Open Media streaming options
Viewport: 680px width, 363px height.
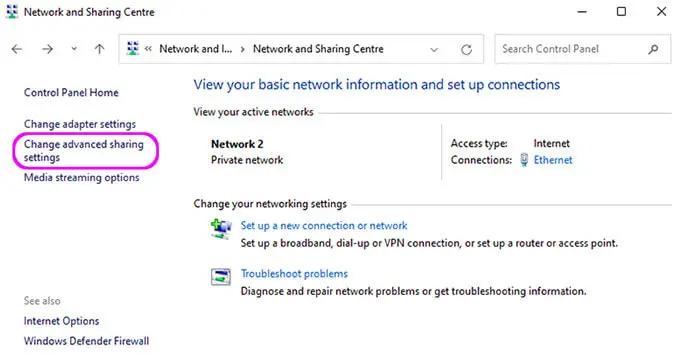[x=82, y=177]
